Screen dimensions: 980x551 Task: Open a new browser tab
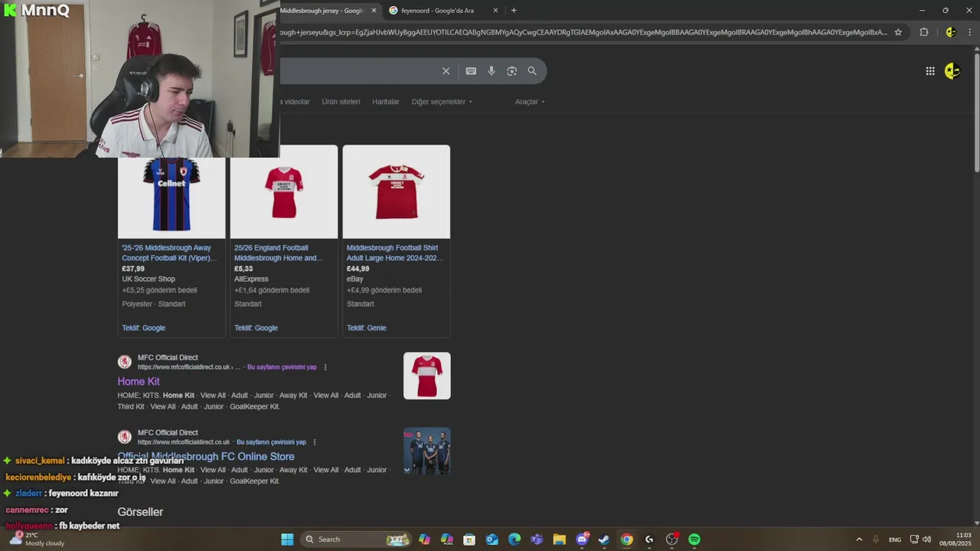[x=514, y=11]
